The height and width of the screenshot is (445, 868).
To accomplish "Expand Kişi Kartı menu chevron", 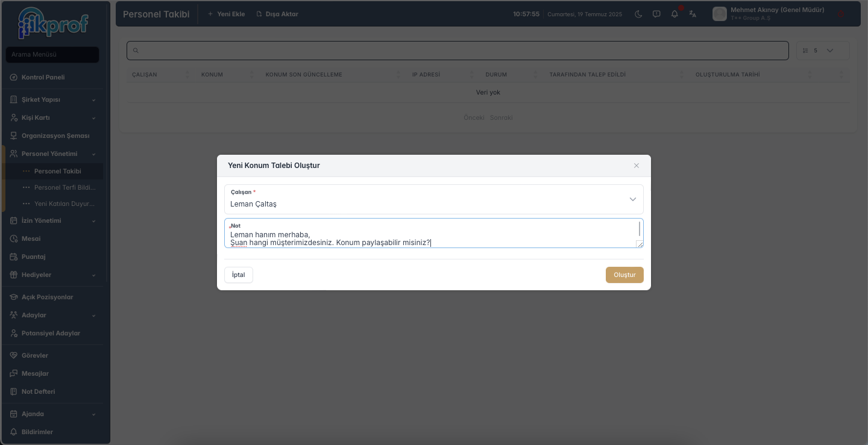I will pos(93,118).
